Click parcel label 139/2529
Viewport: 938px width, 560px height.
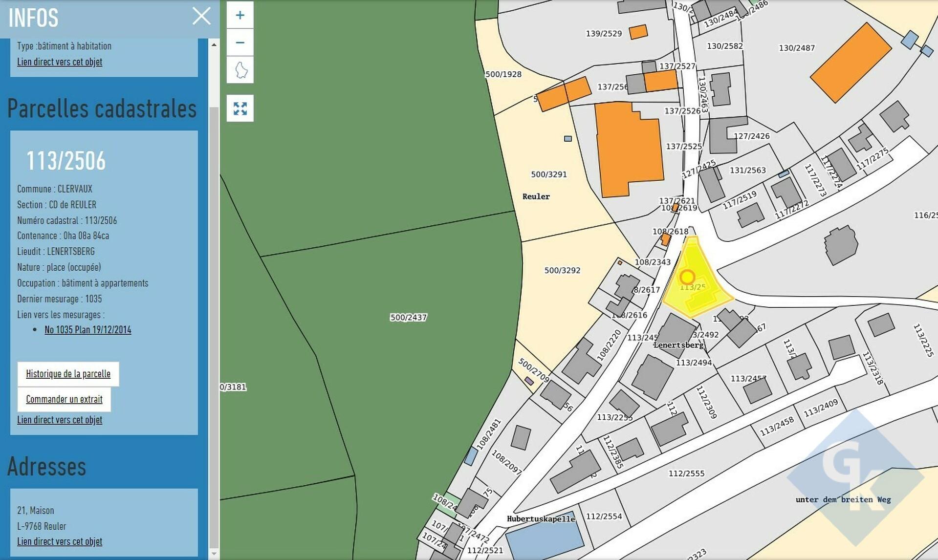(604, 34)
